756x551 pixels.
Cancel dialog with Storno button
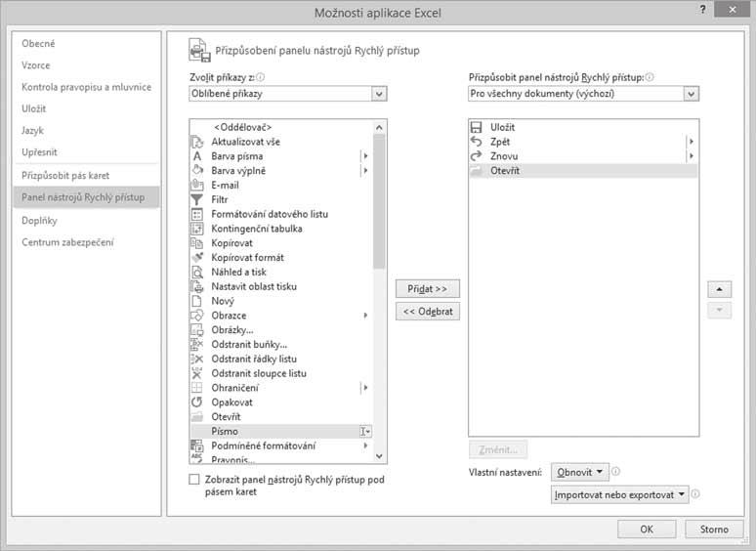(x=714, y=530)
